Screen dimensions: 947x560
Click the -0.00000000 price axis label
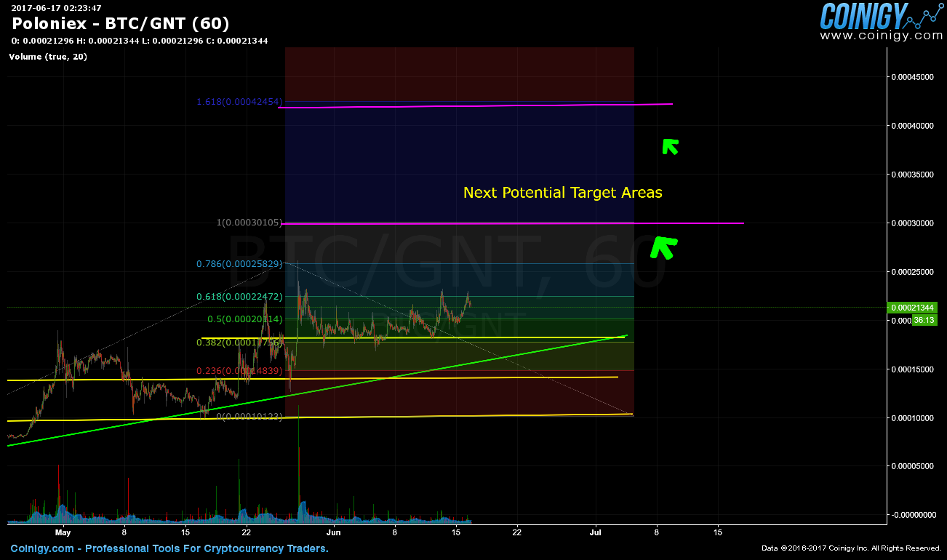[x=915, y=515]
